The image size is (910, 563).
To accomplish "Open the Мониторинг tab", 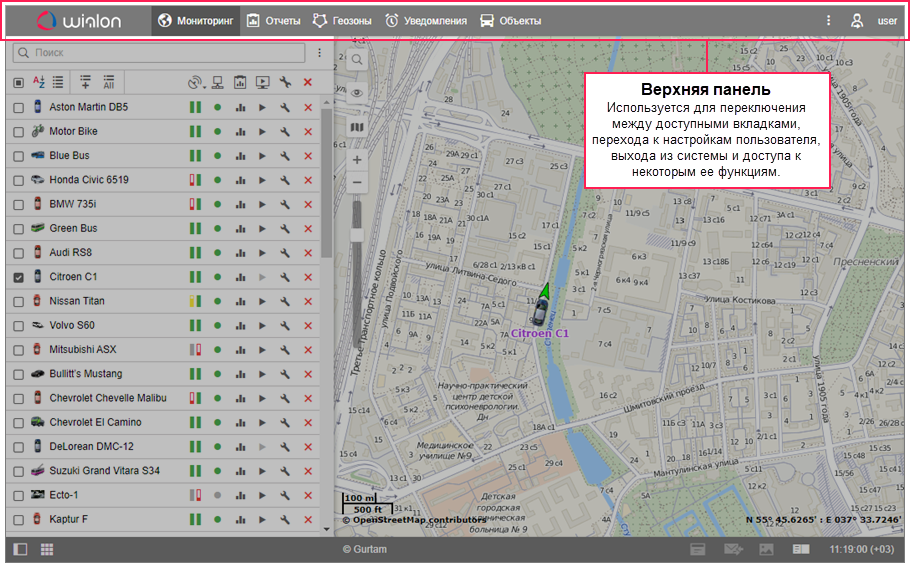I will 196,21.
